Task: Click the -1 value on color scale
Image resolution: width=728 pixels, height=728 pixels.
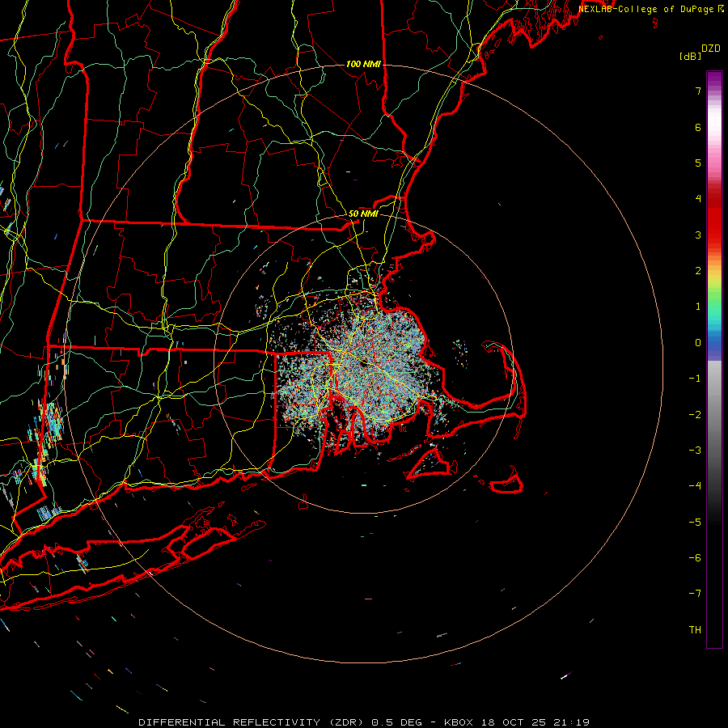Action: pyautogui.click(x=695, y=379)
